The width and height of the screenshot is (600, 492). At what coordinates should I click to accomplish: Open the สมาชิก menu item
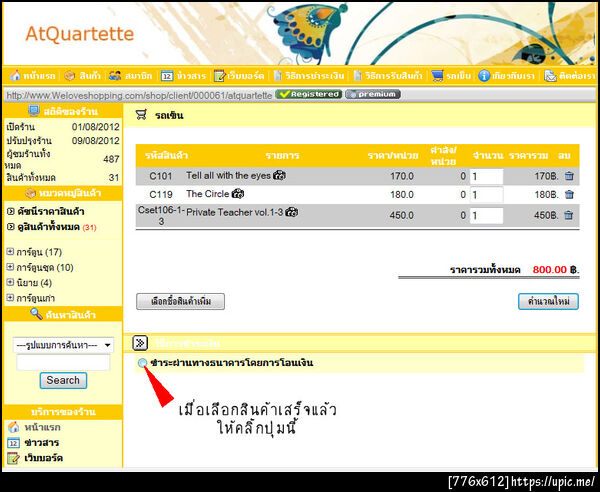pos(139,76)
